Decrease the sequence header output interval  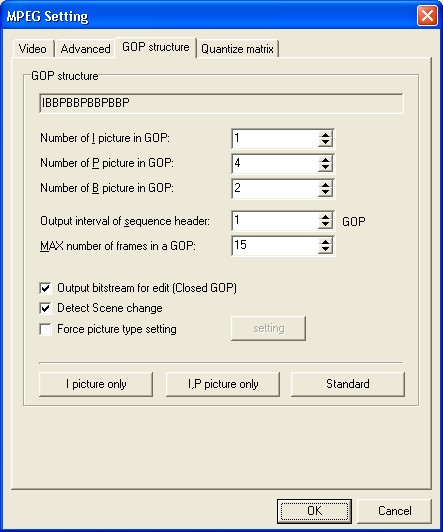pyautogui.click(x=325, y=225)
